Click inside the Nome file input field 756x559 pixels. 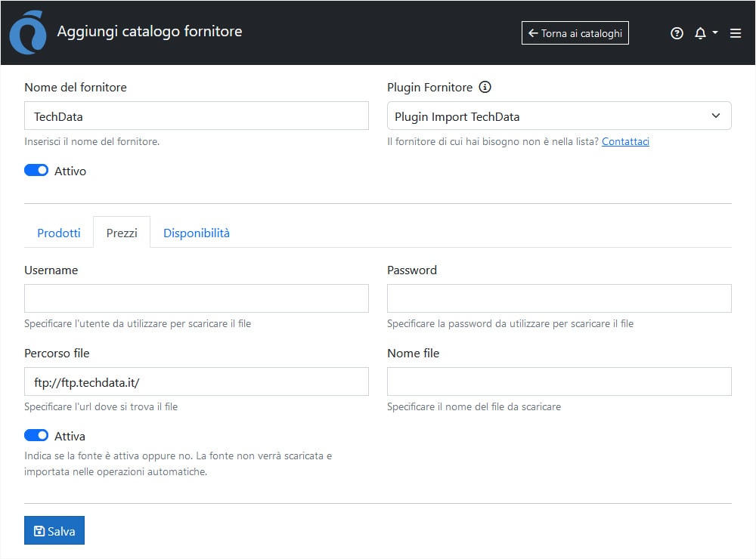(559, 381)
